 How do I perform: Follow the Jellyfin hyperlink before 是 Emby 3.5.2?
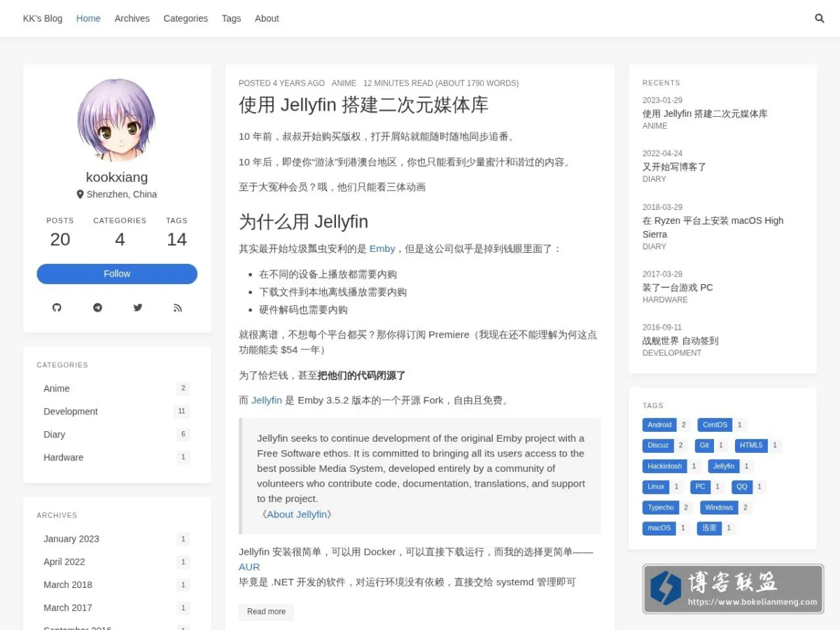coord(267,400)
